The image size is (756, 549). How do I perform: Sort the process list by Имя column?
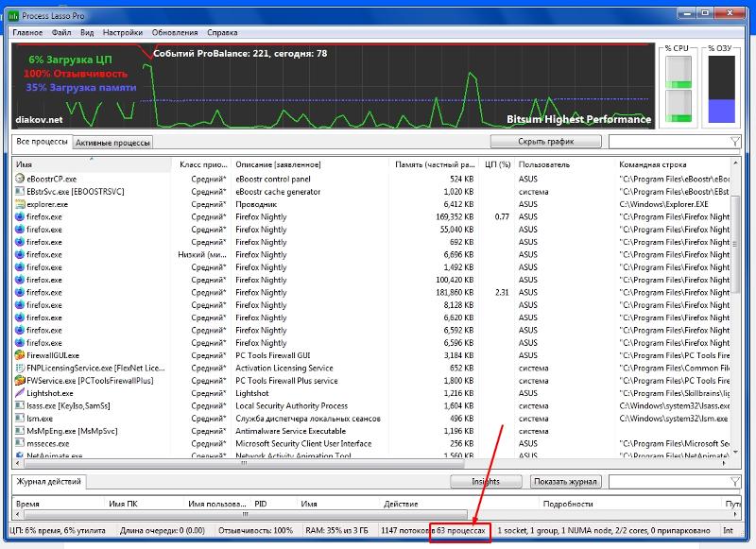tap(92, 164)
